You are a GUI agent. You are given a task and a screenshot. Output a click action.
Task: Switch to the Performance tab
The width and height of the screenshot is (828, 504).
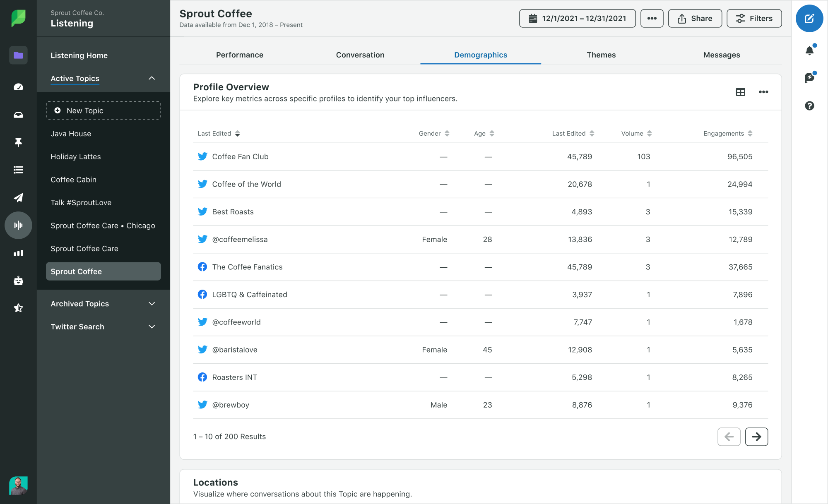(240, 54)
